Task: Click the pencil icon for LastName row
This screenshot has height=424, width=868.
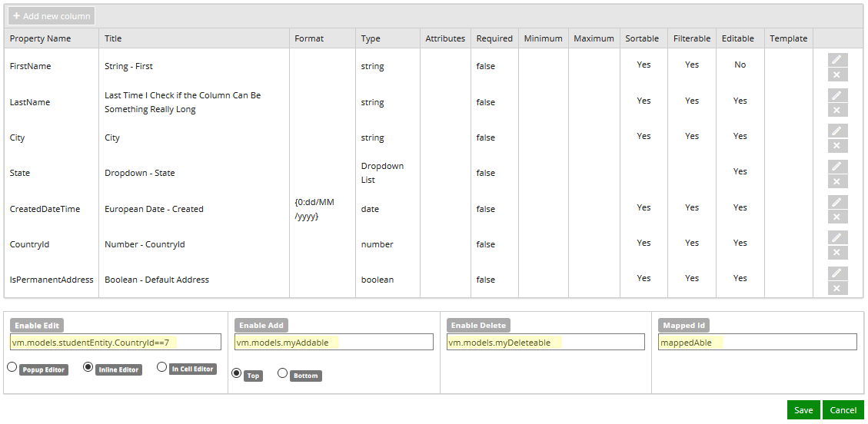Action: 837,96
